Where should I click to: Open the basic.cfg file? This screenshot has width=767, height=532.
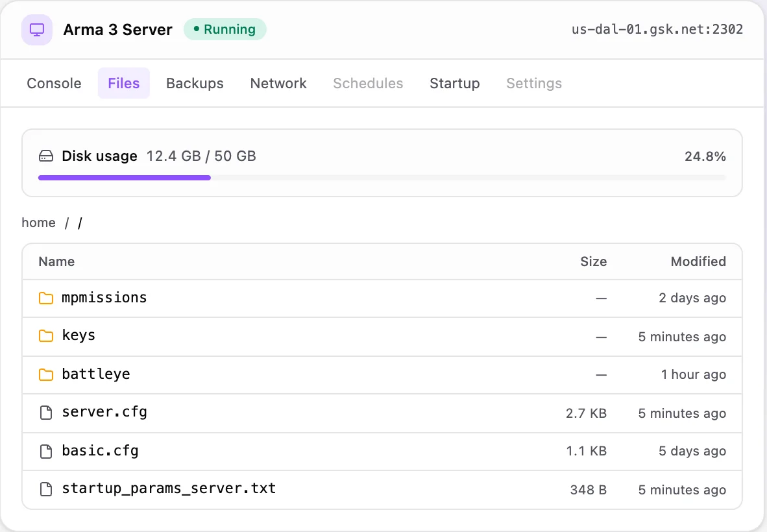click(x=382, y=452)
